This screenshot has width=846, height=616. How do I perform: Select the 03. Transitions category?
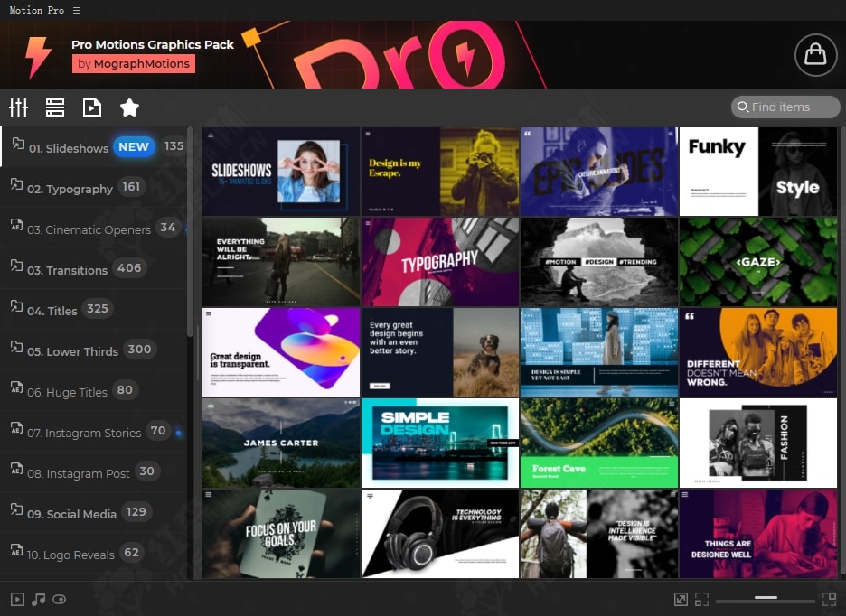point(94,268)
